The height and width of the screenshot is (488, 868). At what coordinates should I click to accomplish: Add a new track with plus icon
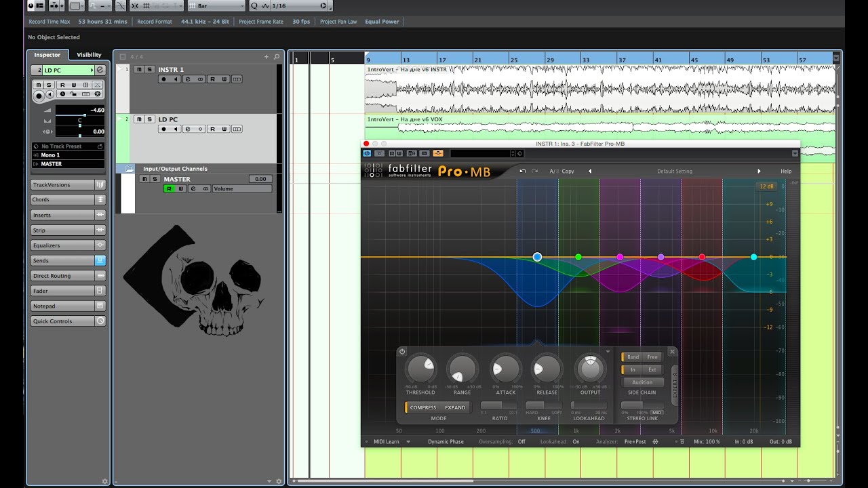(x=267, y=57)
